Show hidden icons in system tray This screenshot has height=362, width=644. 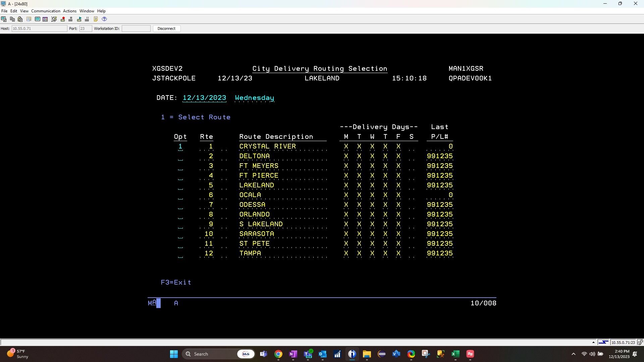click(573, 354)
